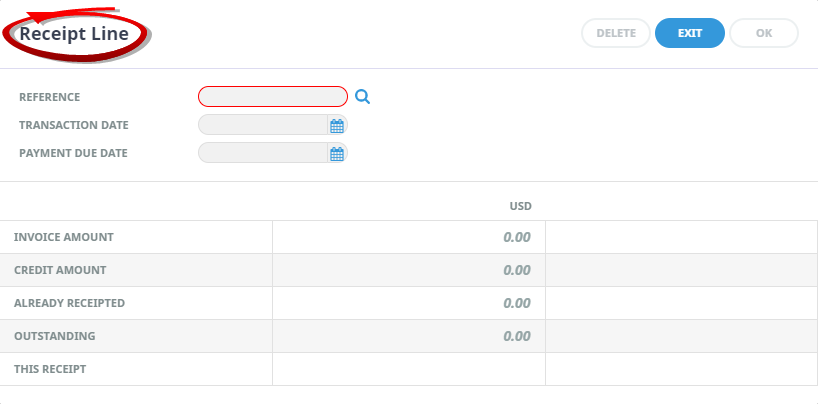The height and width of the screenshot is (404, 818).
Task: Click the OK button
Action: [x=764, y=33]
